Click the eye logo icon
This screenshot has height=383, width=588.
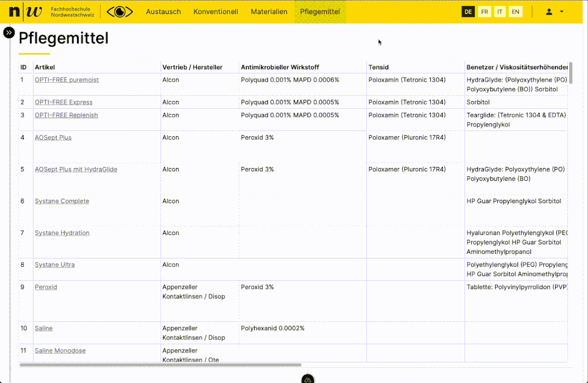(x=120, y=12)
